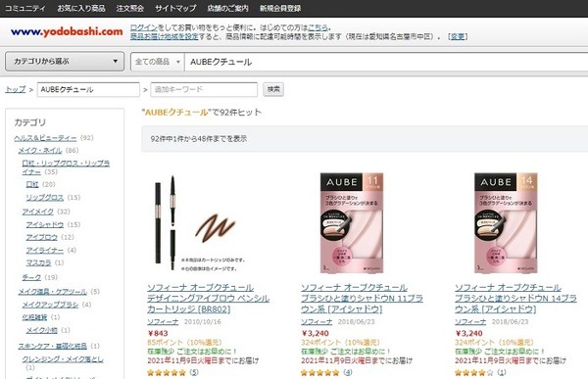Click the ¥843 price
This screenshot has height=379, width=588.
(x=158, y=333)
